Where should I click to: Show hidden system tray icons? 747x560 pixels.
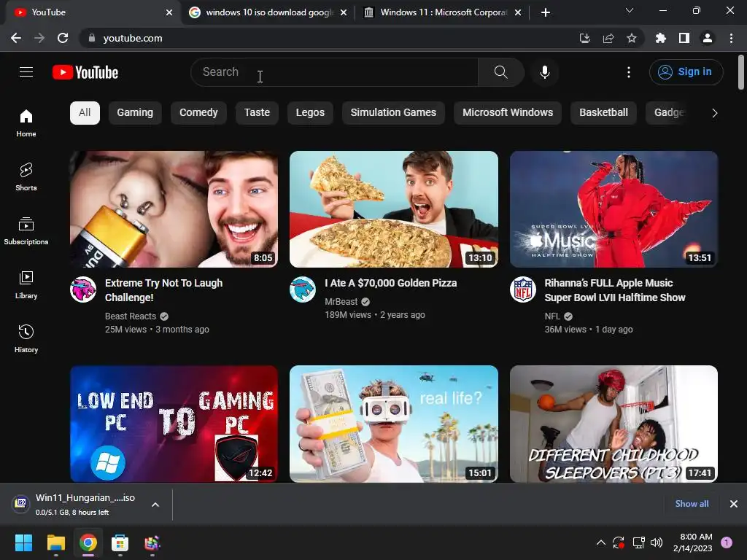click(x=601, y=542)
